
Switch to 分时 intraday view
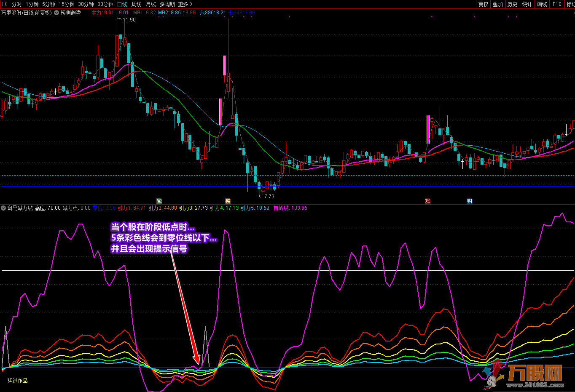17,4
